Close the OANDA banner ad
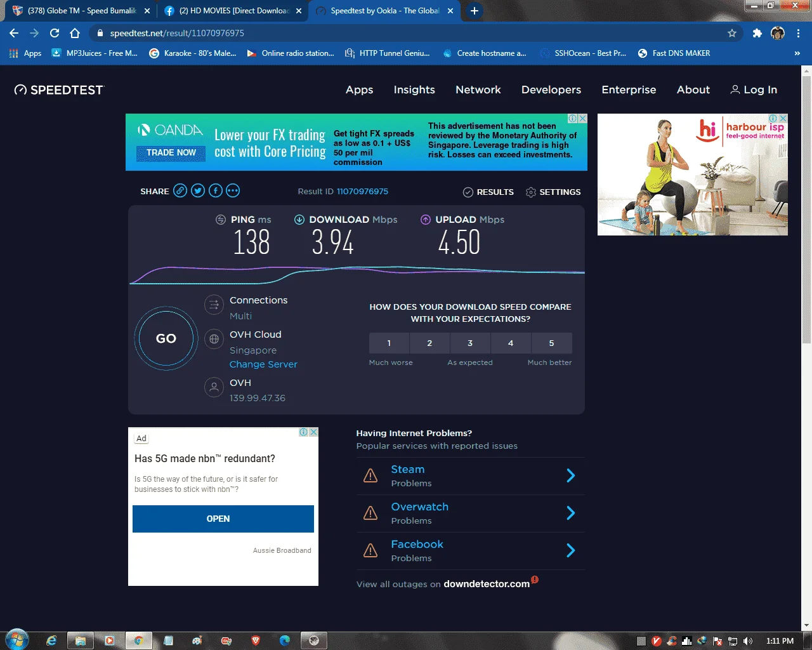This screenshot has width=812, height=650. click(x=582, y=119)
